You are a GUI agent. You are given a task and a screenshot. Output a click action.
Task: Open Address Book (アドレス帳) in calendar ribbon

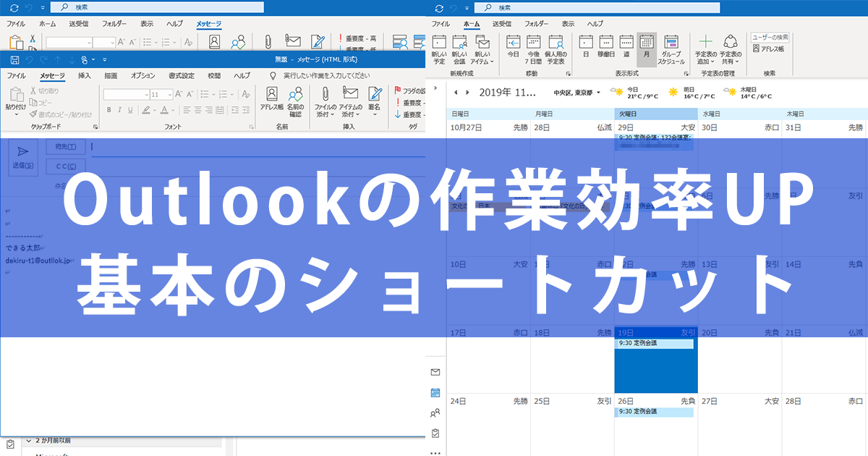tap(768, 48)
